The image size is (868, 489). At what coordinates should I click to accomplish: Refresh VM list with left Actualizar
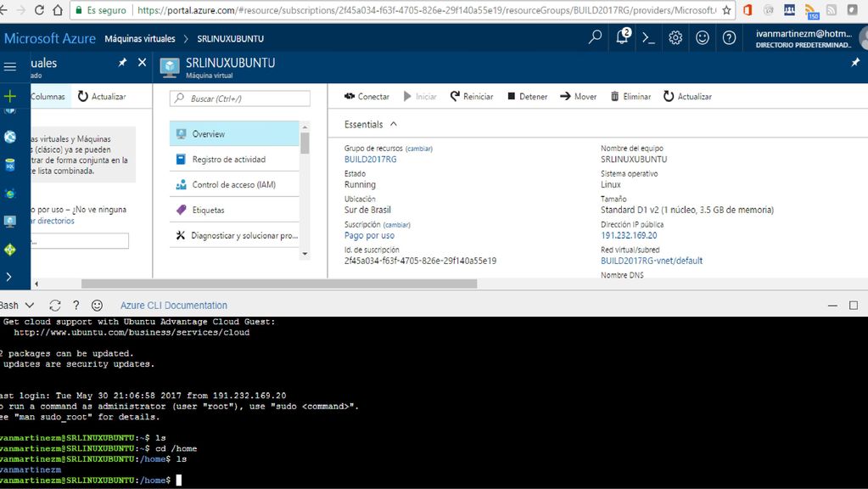coord(102,97)
